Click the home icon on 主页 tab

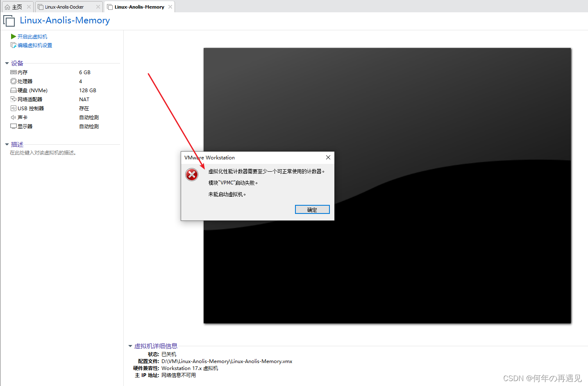click(7, 7)
